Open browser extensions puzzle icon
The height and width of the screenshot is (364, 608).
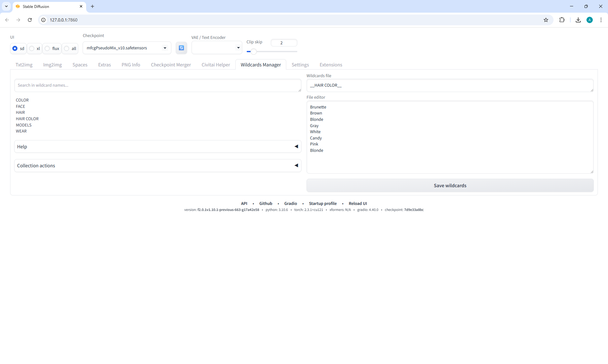coord(562,20)
